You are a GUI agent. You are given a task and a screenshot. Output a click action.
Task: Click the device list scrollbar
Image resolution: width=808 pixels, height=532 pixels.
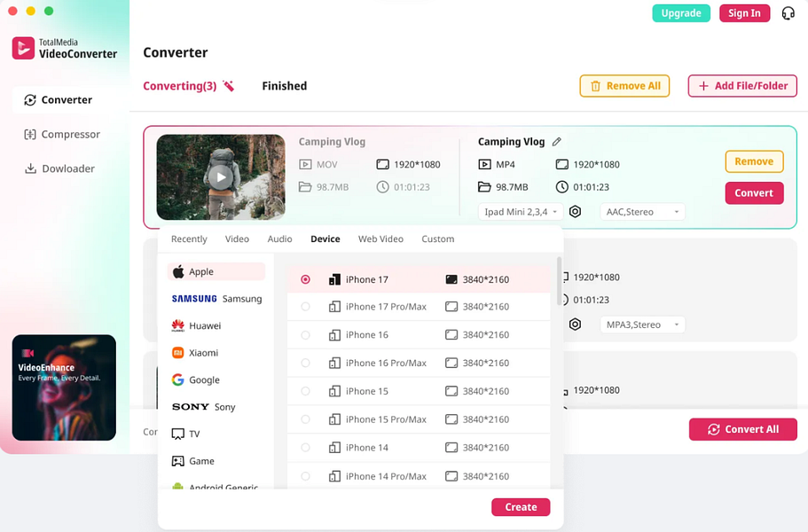click(x=559, y=281)
